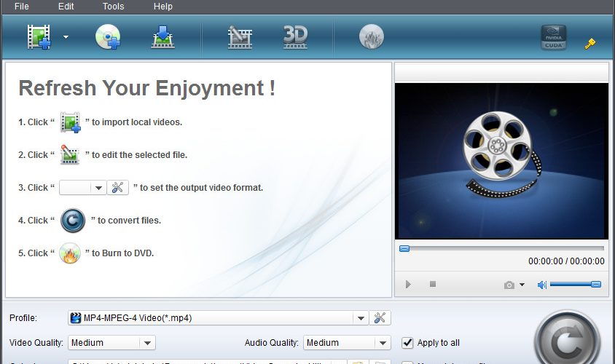The width and height of the screenshot is (615, 364).
Task: Click the grayed Burn to DVD toolbar icon
Action: (x=371, y=36)
